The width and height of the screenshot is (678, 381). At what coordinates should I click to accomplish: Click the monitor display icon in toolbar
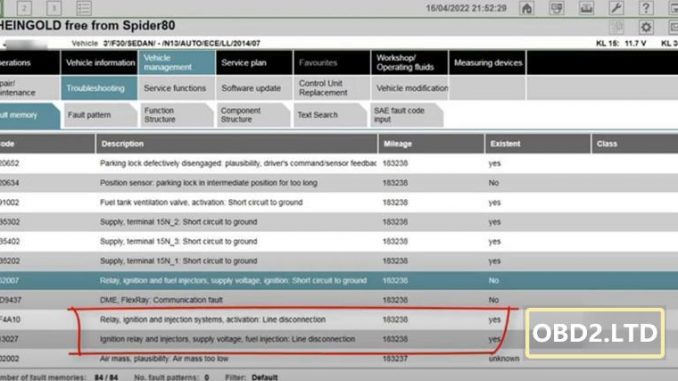[x=556, y=8]
